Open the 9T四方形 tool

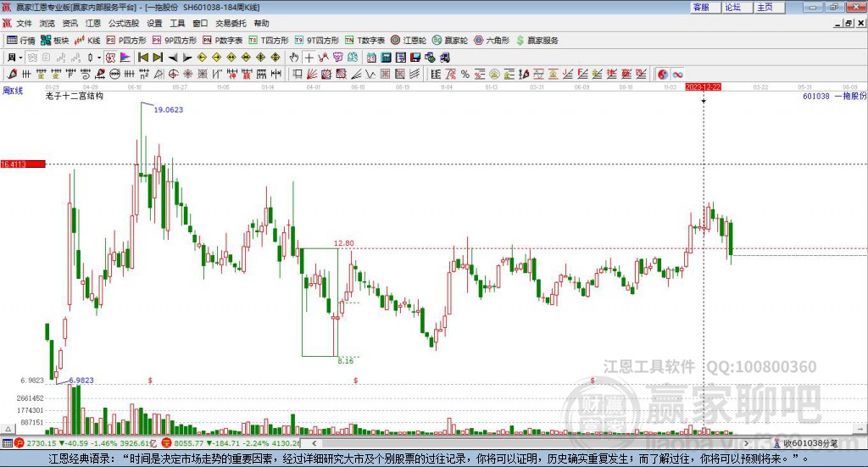(317, 41)
